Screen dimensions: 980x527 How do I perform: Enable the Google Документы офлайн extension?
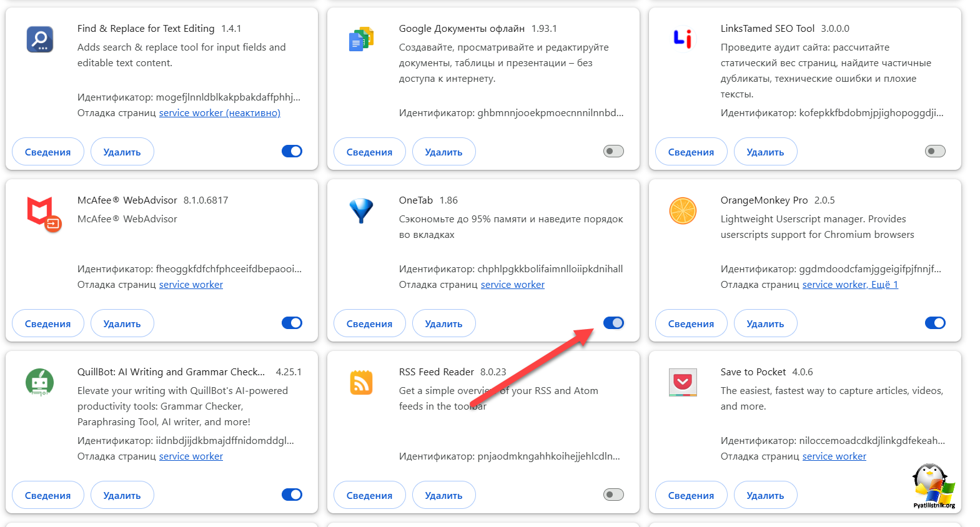[613, 151]
